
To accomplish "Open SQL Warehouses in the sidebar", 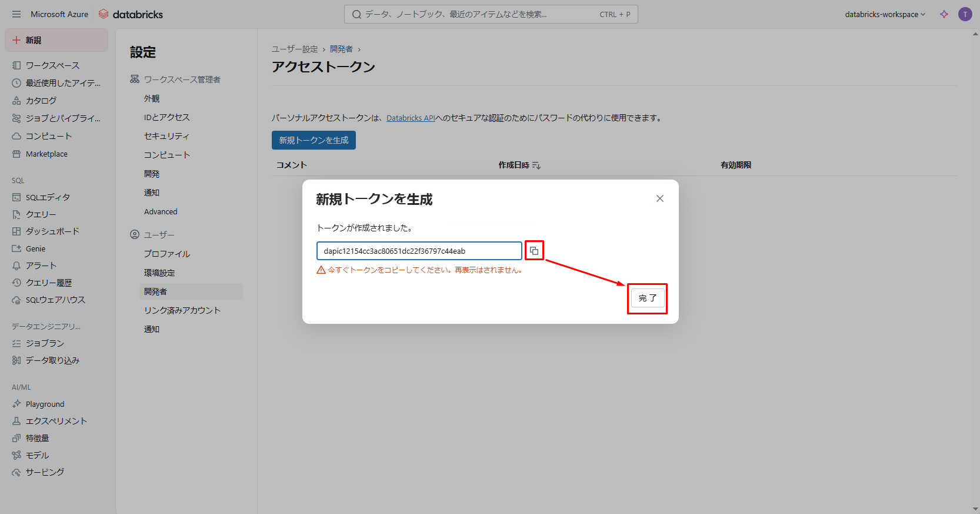I will pyautogui.click(x=55, y=300).
